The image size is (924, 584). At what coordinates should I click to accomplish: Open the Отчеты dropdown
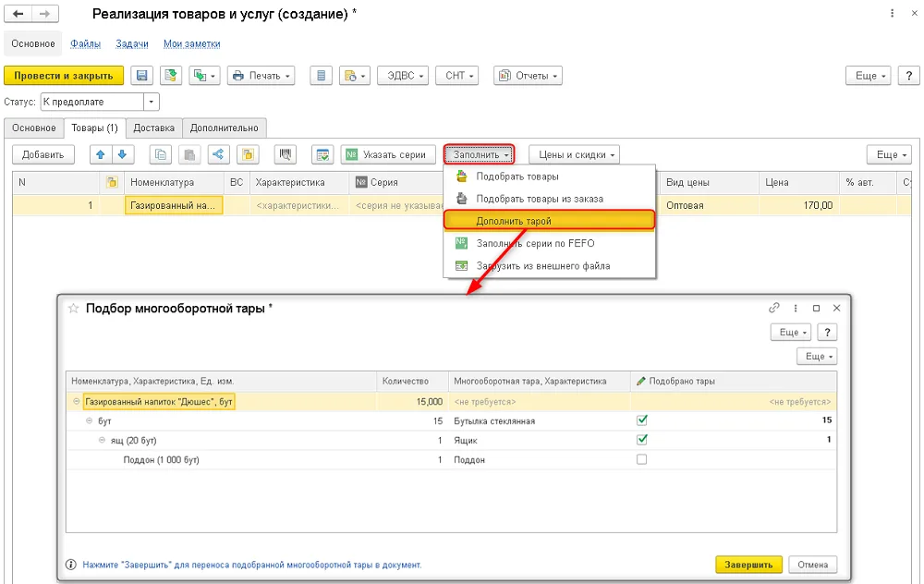(x=528, y=76)
